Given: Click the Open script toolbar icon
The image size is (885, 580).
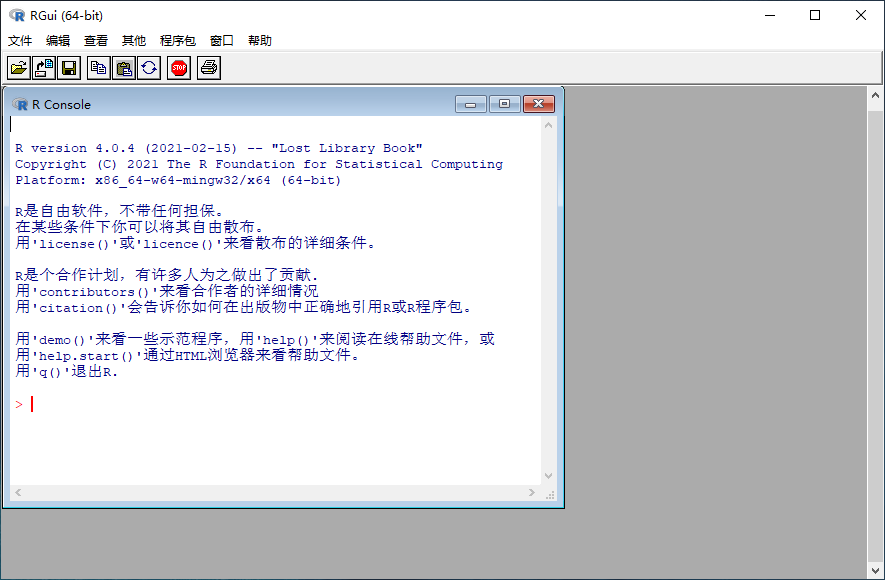Looking at the screenshot, I should coord(18,68).
